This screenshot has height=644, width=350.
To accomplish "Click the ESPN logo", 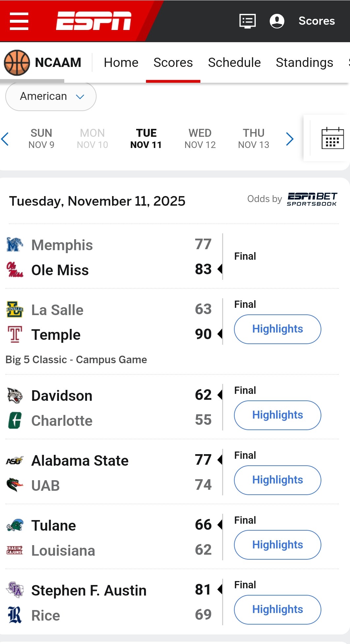I will point(94,21).
